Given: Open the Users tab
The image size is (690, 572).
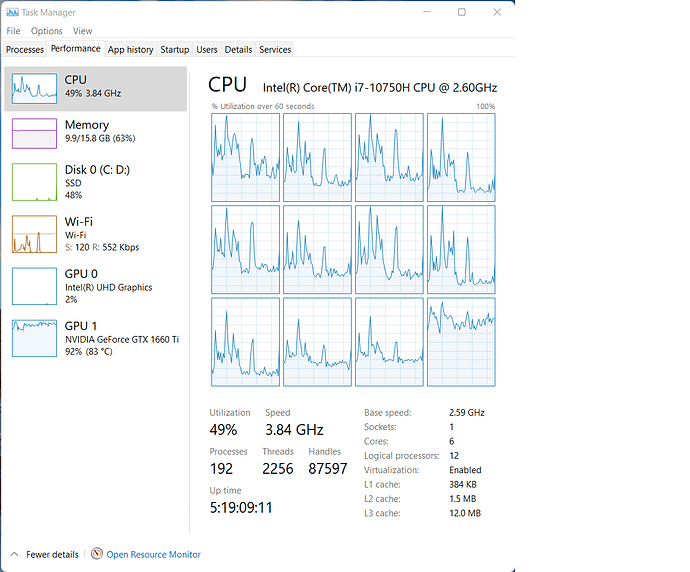Looking at the screenshot, I should [x=207, y=50].
